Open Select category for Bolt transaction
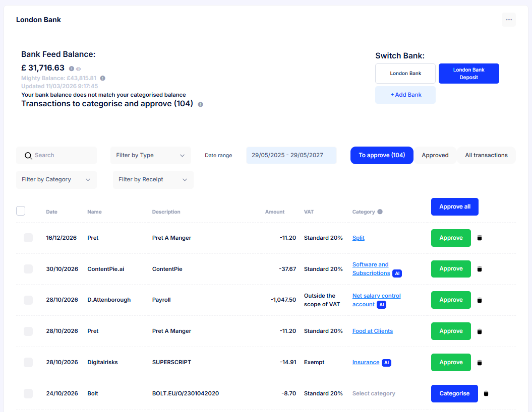The image size is (532, 412). pyautogui.click(x=374, y=393)
